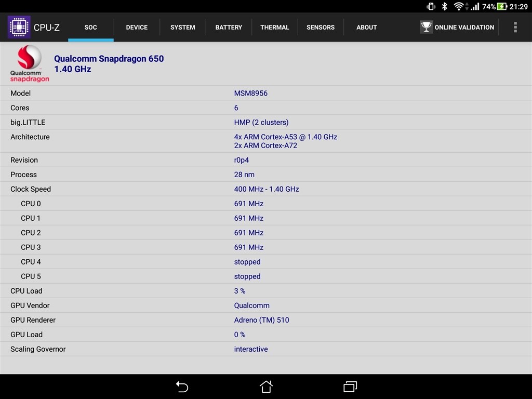532x399 pixels.
Task: Tap the 74% battery percentage text
Action: click(x=489, y=6)
